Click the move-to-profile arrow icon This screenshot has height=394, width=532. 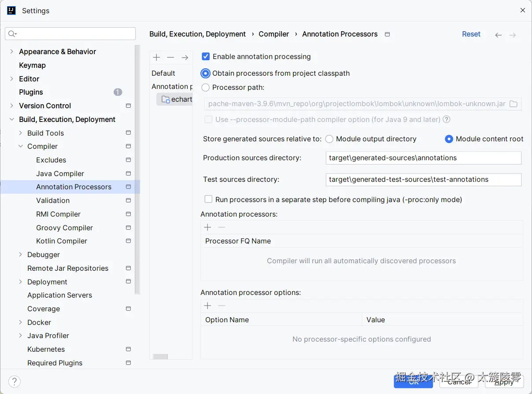tap(185, 57)
